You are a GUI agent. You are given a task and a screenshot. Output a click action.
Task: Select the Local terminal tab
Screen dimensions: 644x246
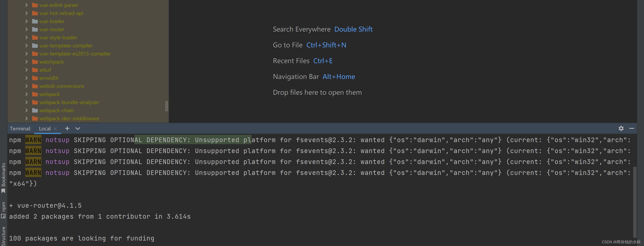(x=44, y=129)
